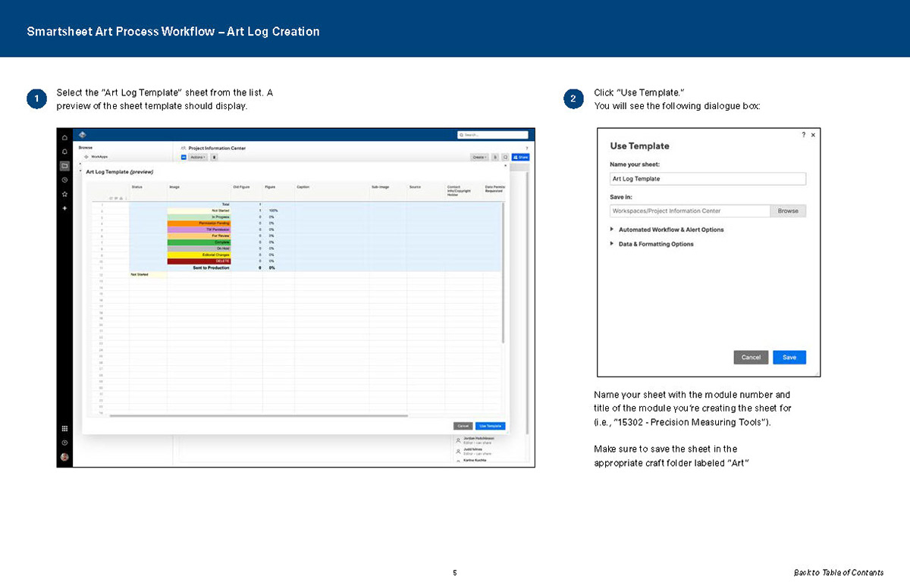Click the blue select-all box beside Actions

point(184,158)
